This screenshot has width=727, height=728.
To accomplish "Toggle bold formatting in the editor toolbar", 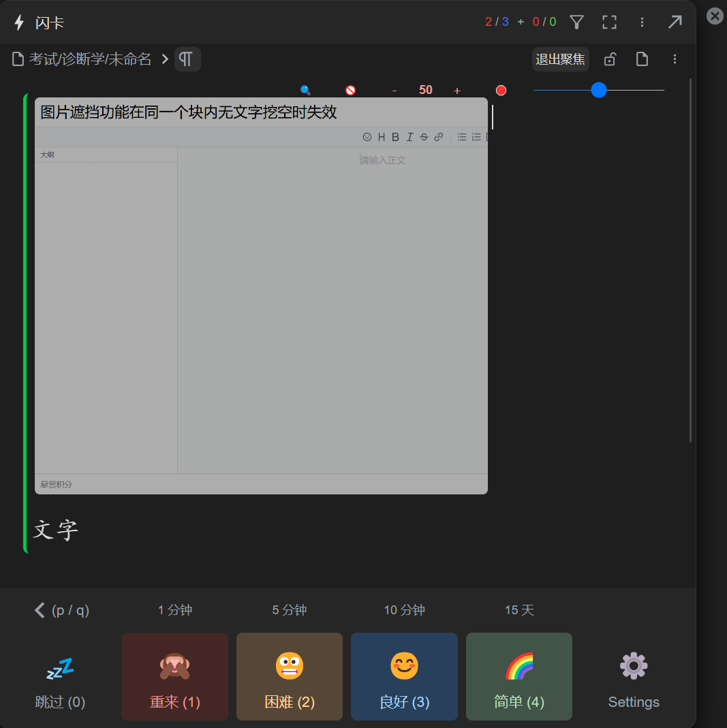I will pyautogui.click(x=395, y=136).
